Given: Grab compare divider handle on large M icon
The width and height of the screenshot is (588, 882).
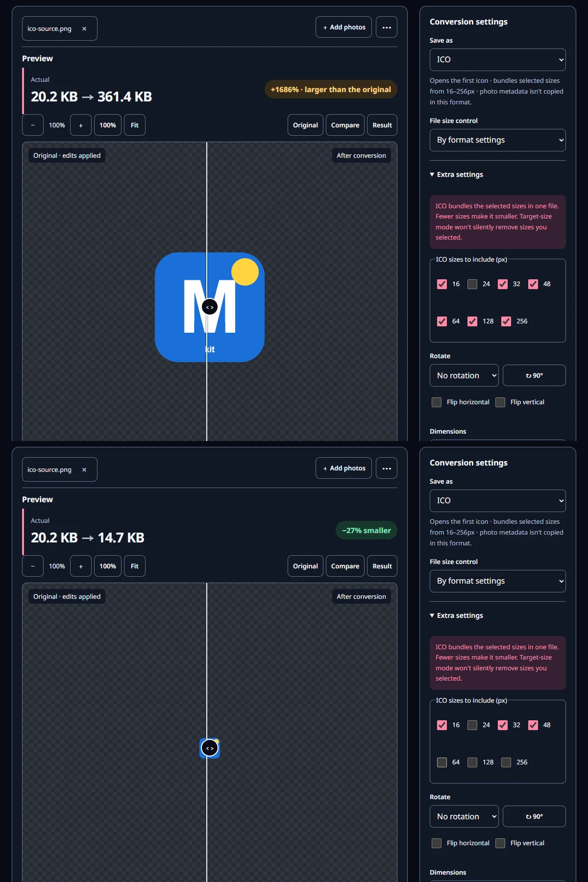Looking at the screenshot, I should click(210, 307).
